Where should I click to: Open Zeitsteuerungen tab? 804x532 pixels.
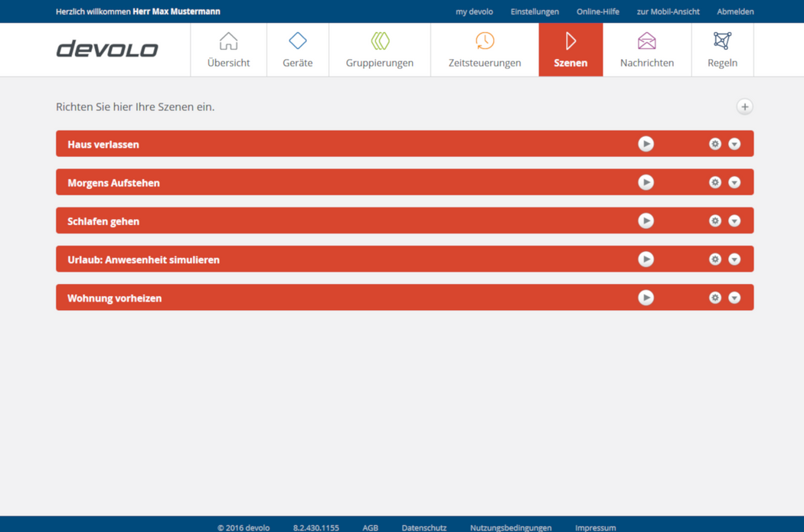[x=484, y=50]
